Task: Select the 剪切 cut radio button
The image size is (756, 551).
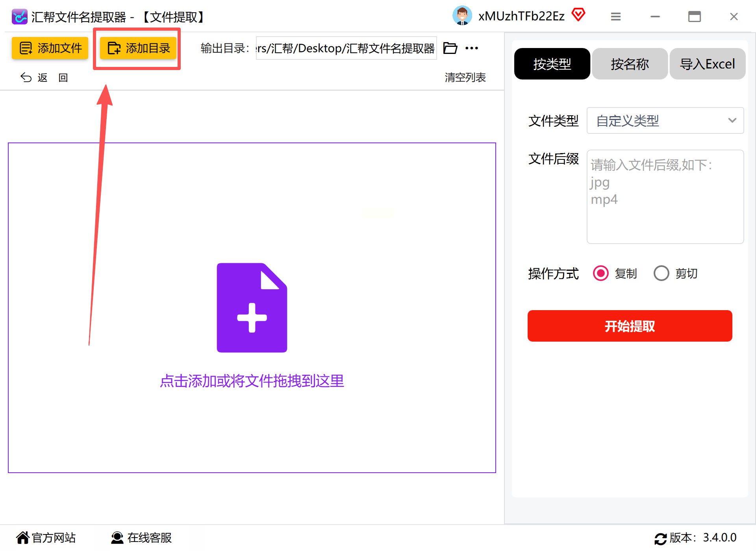Action: coord(661,273)
